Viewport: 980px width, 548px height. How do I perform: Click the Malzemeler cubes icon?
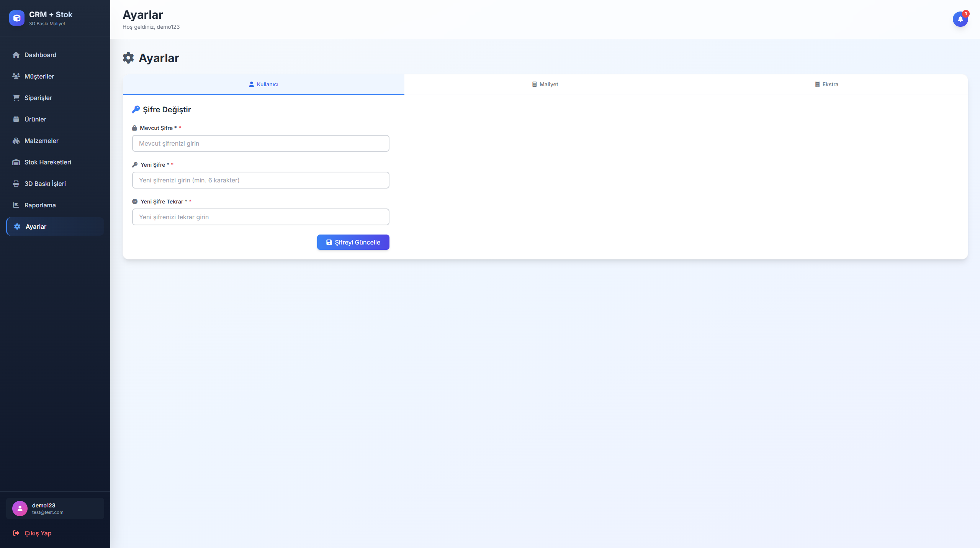pos(16,141)
